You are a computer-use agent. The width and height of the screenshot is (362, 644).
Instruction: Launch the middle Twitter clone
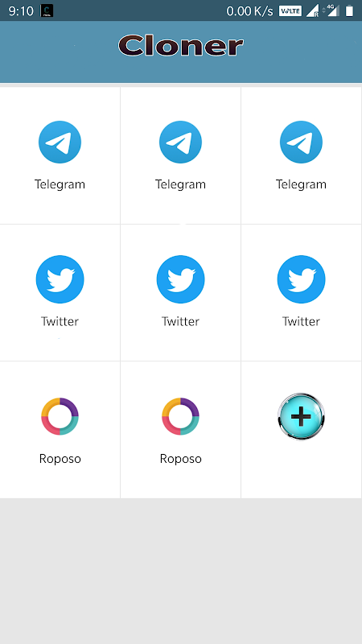pos(180,279)
